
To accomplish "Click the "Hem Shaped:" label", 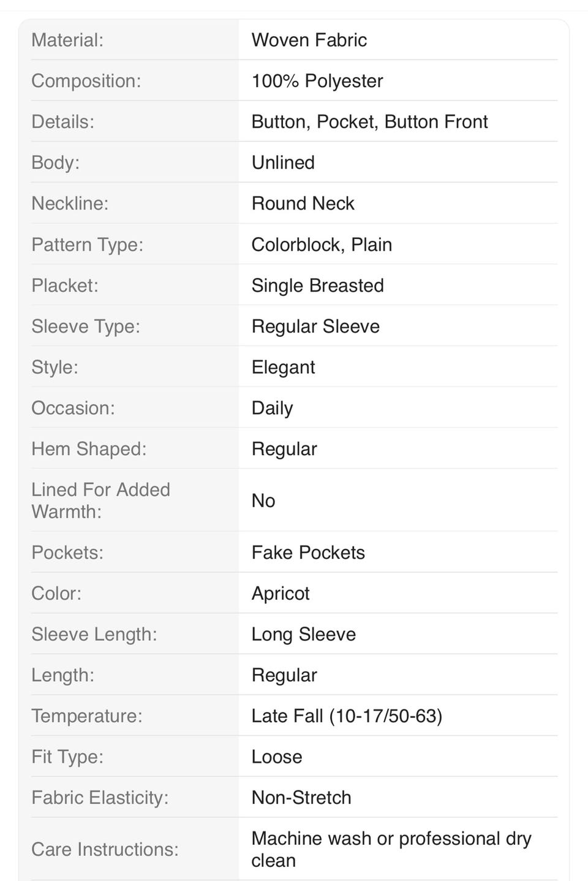I will 89,449.
